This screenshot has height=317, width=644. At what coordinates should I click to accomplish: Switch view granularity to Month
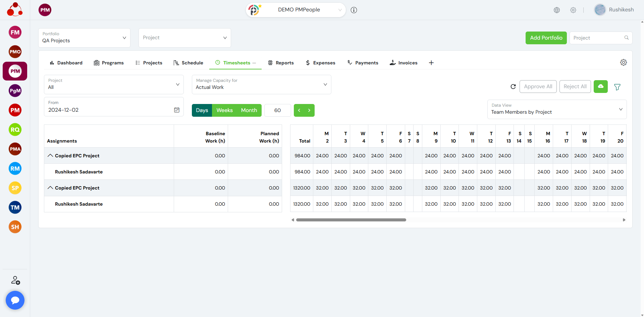pyautogui.click(x=249, y=110)
